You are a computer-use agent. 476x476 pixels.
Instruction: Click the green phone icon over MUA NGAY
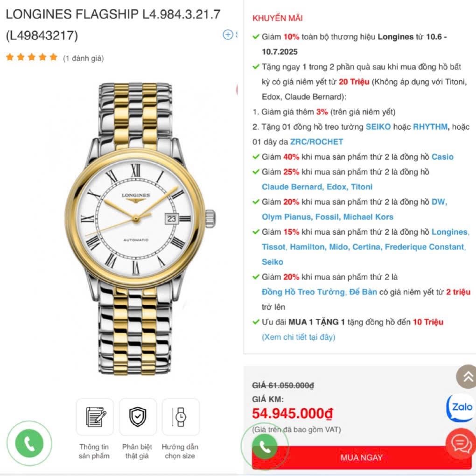[265, 446]
